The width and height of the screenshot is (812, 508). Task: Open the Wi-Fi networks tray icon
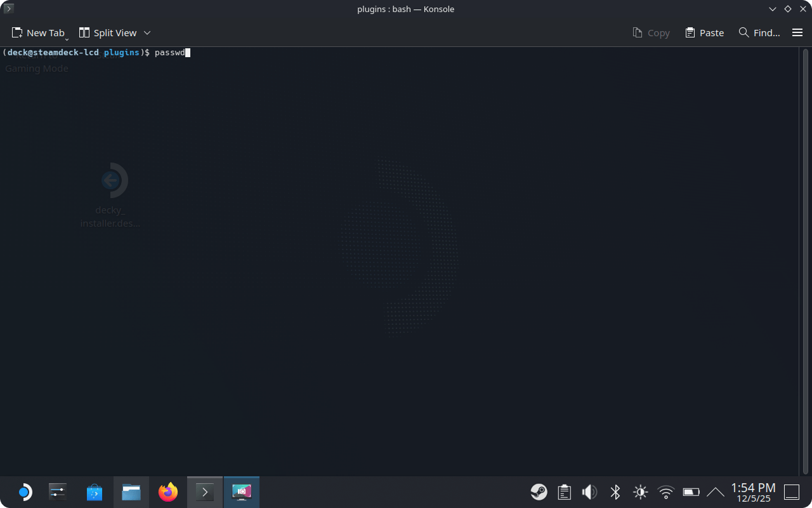[665, 492]
